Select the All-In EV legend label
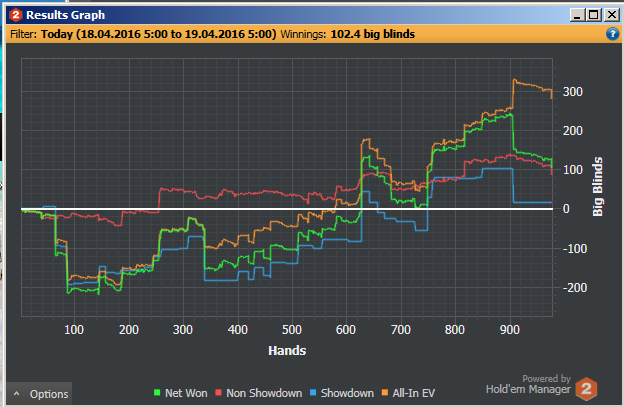This screenshot has width=624, height=407. click(414, 393)
